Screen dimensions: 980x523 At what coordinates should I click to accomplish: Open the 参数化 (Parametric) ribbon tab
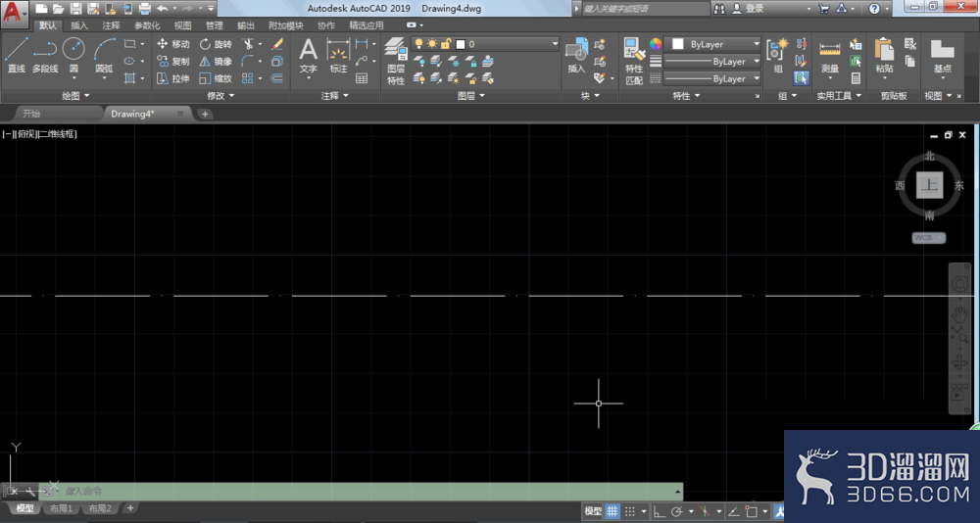point(147,25)
